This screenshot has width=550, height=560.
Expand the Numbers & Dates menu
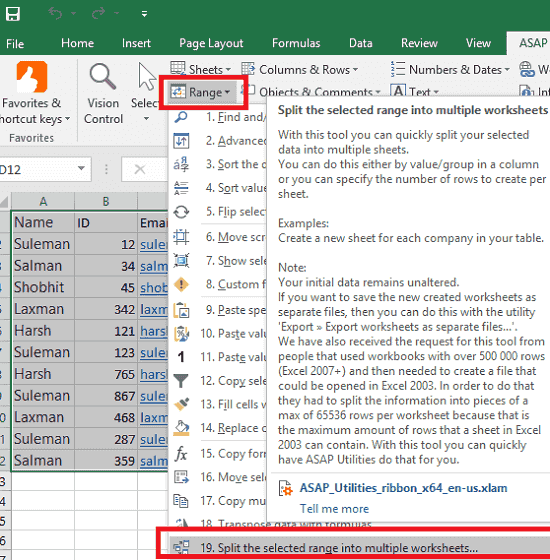pyautogui.click(x=450, y=69)
